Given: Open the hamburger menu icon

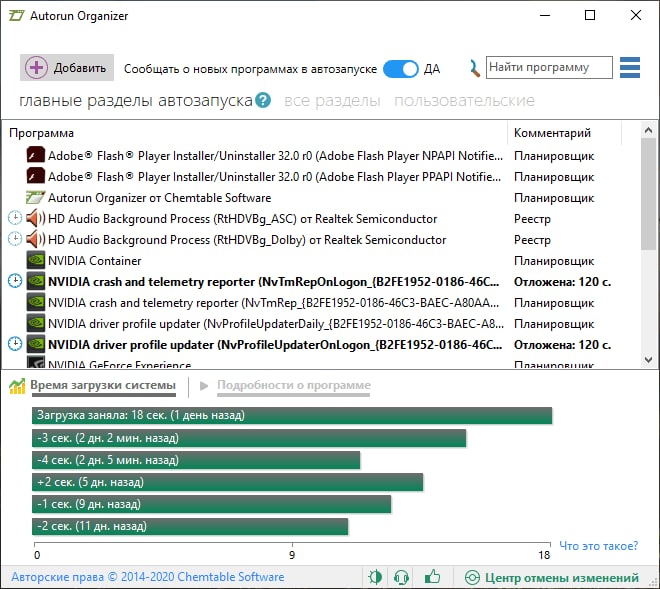Looking at the screenshot, I should point(630,67).
